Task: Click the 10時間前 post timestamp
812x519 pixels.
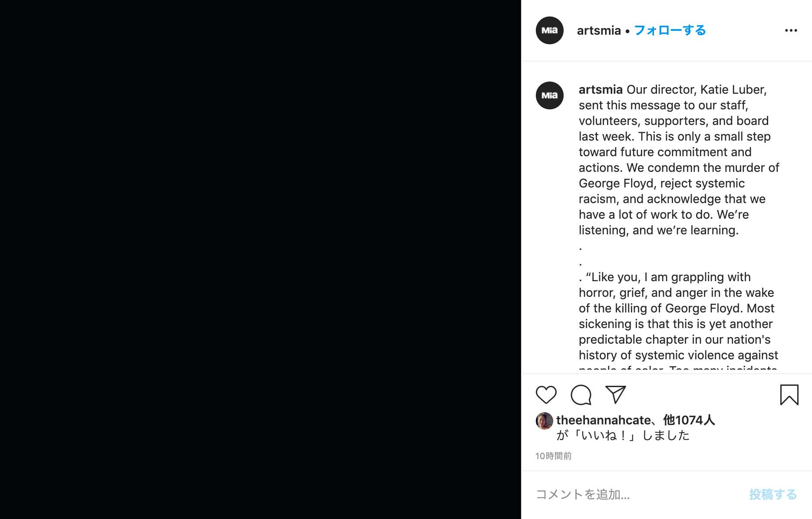Action: (553, 456)
